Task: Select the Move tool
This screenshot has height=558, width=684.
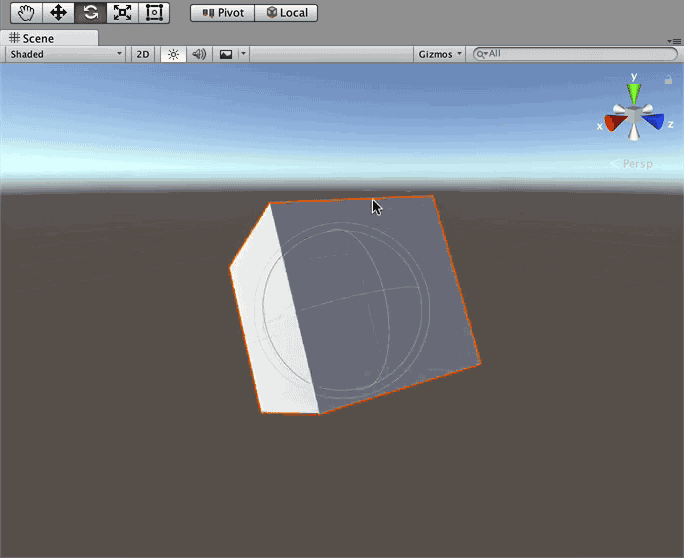Action: pyautogui.click(x=58, y=13)
